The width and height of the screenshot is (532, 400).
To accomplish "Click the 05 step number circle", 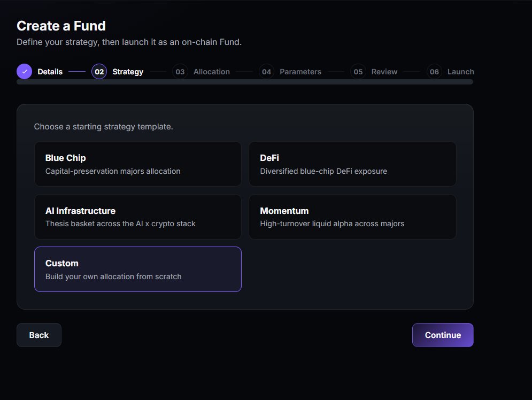I will pos(358,72).
